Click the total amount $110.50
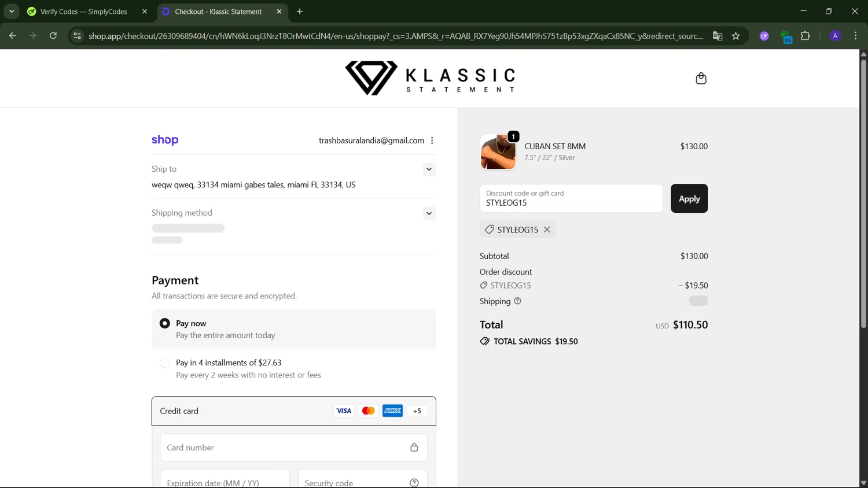Screen dimensions: 868x488 [x=690, y=325]
